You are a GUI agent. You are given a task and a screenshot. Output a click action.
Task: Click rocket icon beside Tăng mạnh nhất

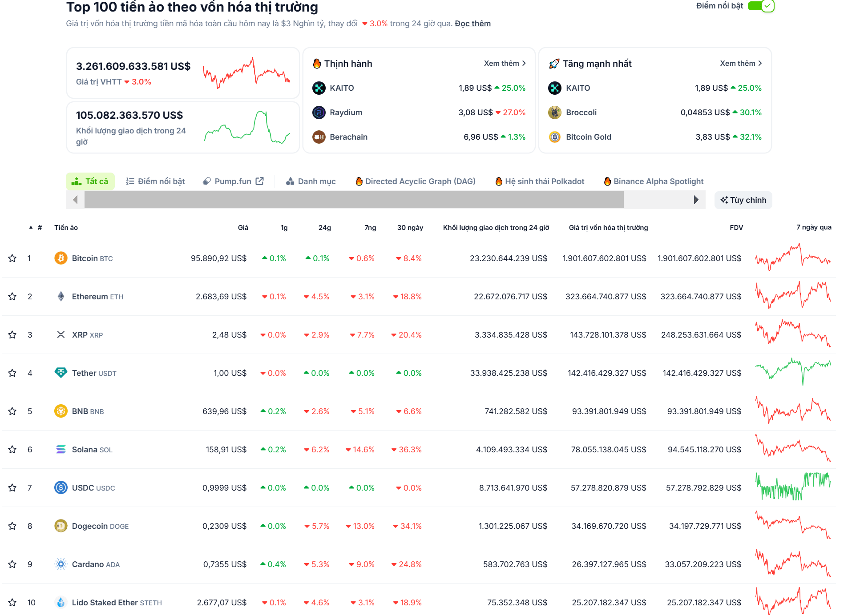click(x=554, y=64)
